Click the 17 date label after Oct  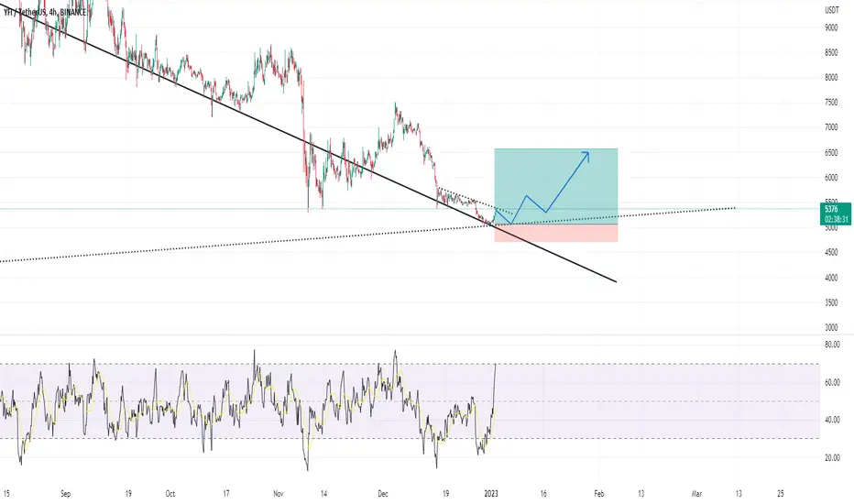226,494
